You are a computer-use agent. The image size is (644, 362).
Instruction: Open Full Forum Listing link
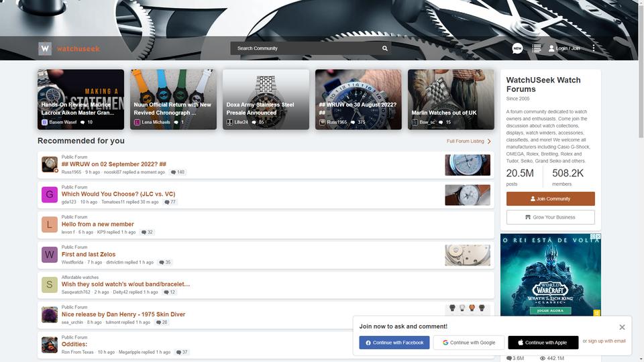[466, 141]
